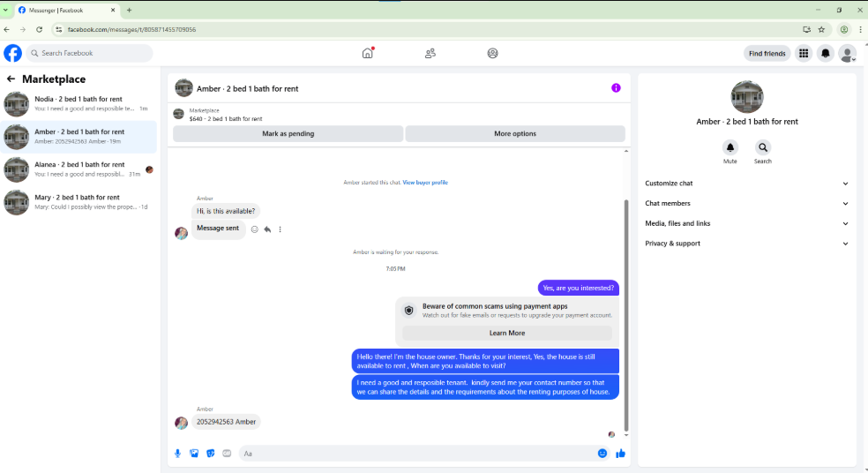Open more options for 'Message sent' message
Screen dimensions: 868x473
[281, 229]
